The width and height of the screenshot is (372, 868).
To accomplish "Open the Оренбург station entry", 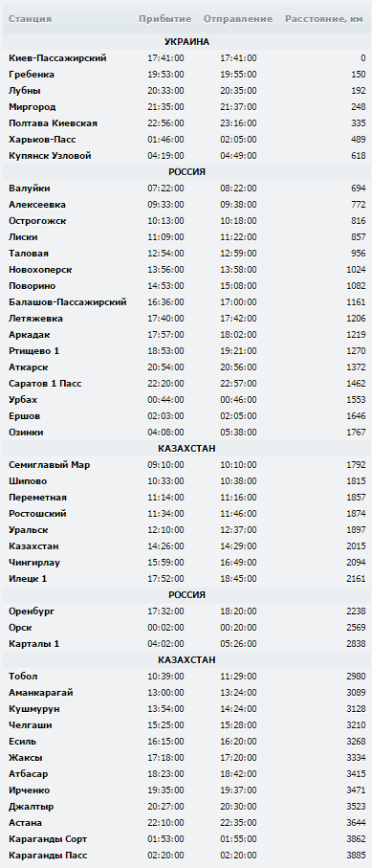I will pos(33,612).
